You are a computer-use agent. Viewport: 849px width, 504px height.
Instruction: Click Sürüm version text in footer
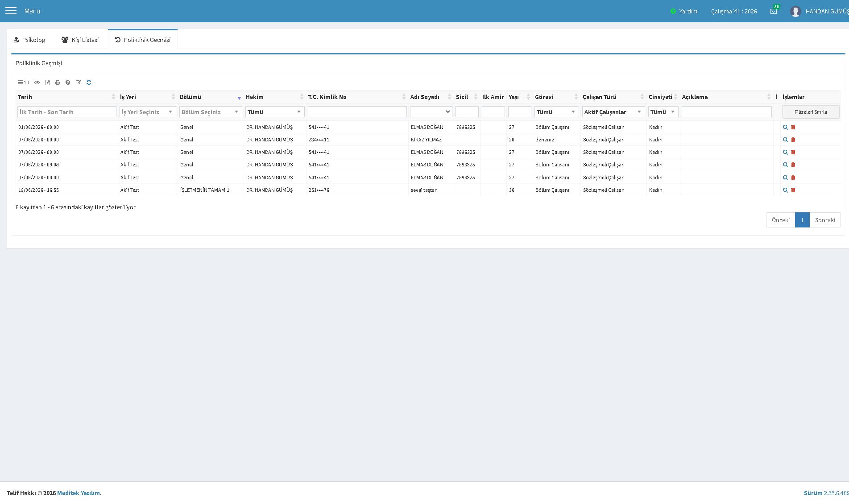826,493
